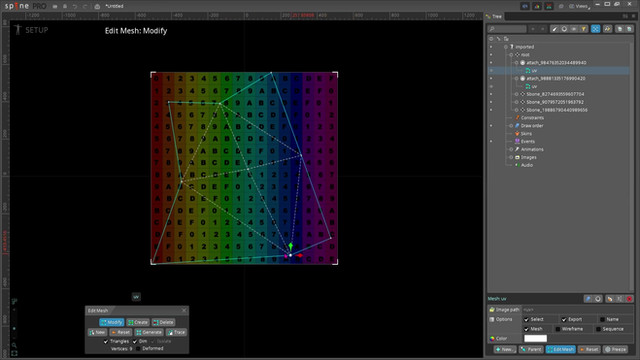Enable the Sequence checkbox
640x360 pixels.
point(598,329)
